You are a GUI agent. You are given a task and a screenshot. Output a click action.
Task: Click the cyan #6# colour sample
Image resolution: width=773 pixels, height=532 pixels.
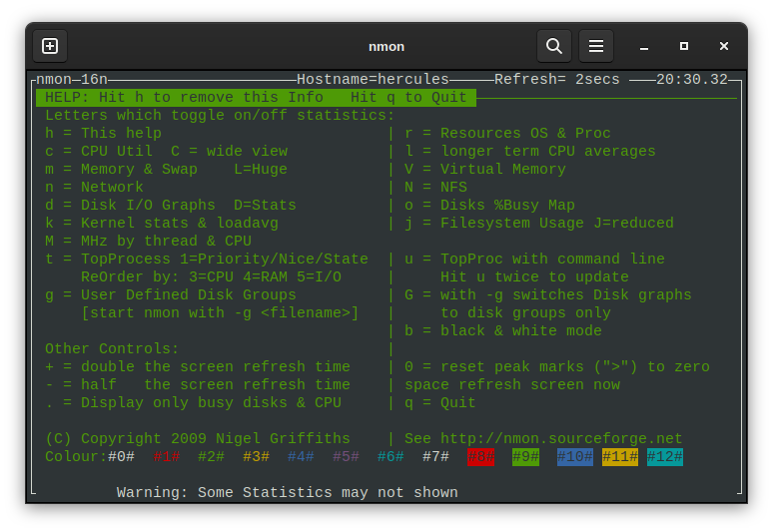(x=390, y=456)
